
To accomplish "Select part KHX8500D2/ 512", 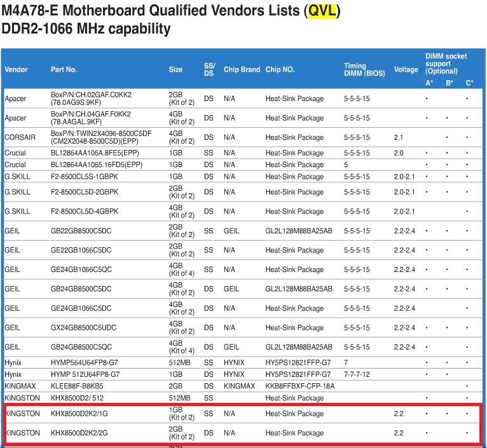I will click(77, 398).
